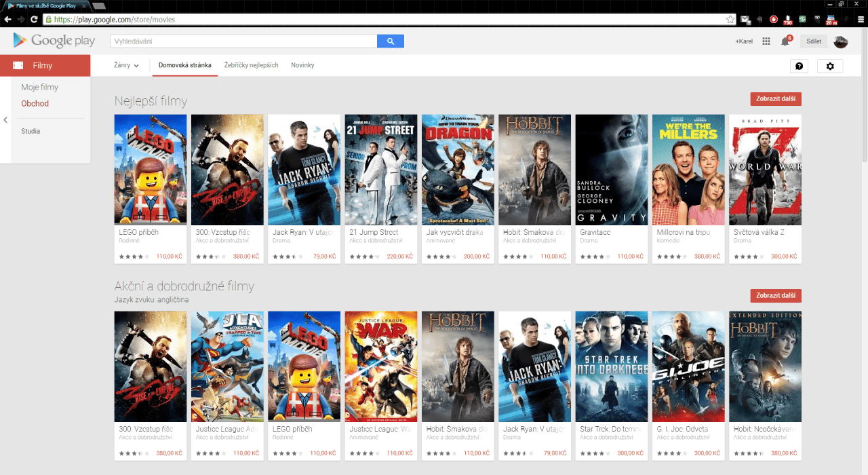Click the owl extension icon
The image size is (868, 475).
click(x=816, y=20)
